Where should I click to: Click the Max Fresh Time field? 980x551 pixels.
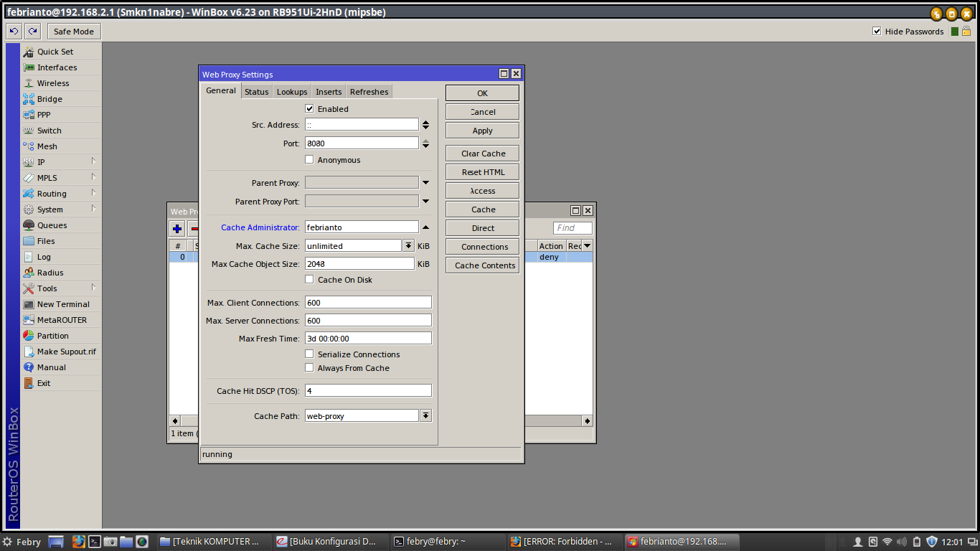click(368, 338)
